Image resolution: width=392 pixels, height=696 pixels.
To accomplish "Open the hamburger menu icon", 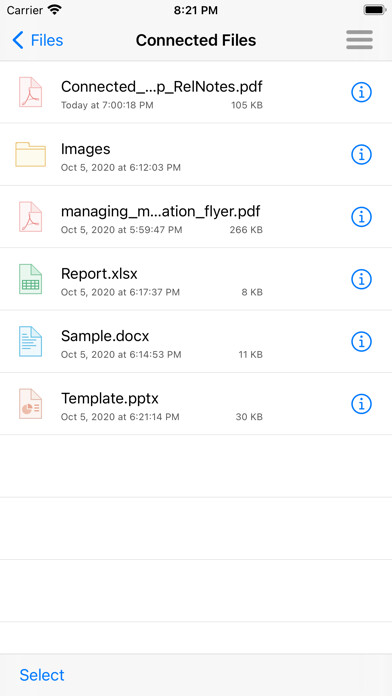I will (x=359, y=40).
